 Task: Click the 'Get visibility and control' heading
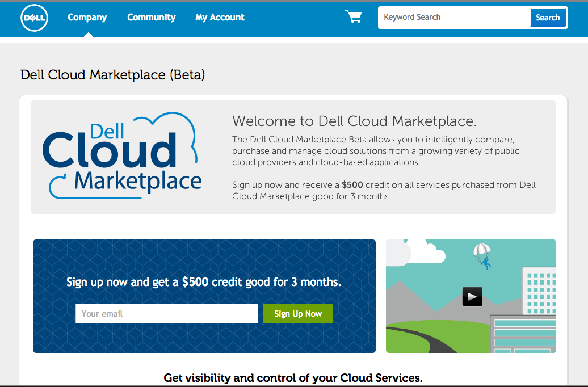[293, 378]
